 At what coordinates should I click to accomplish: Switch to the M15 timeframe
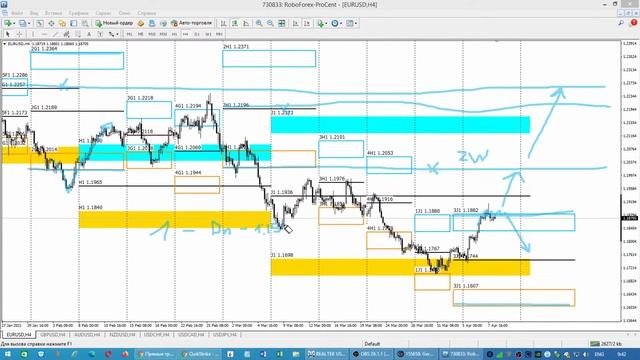(x=151, y=34)
